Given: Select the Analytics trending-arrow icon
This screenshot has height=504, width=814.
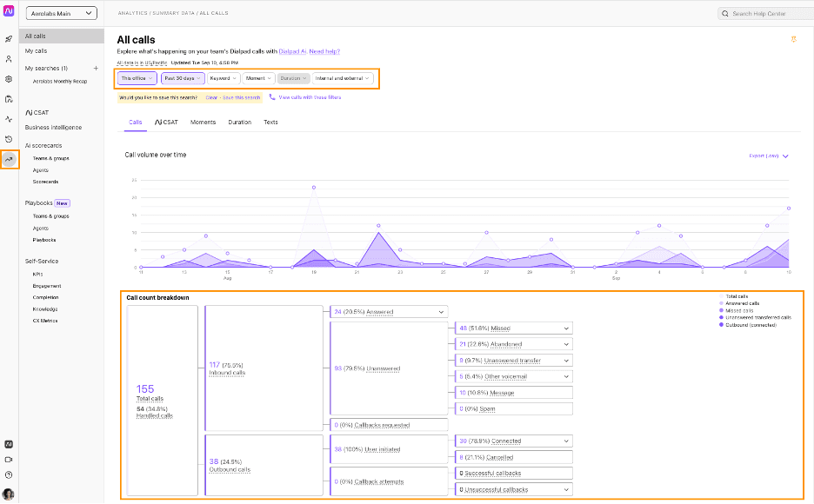Looking at the screenshot, I should pyautogui.click(x=9, y=159).
